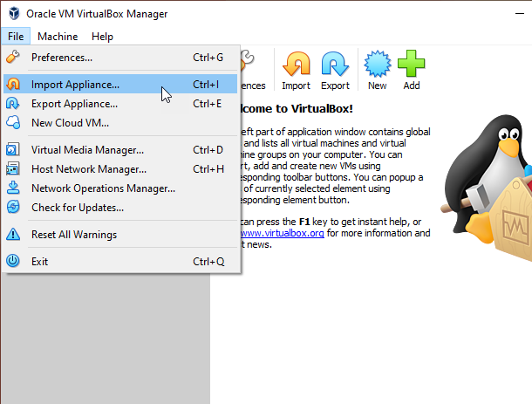Click the orange Import Appliance menu icon

tap(13, 84)
